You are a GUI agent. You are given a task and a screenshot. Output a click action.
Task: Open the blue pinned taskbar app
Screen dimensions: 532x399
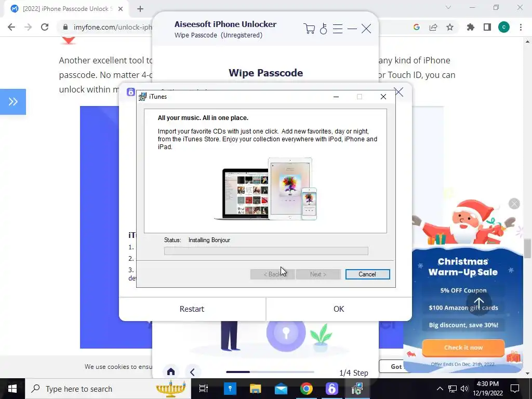230,389
